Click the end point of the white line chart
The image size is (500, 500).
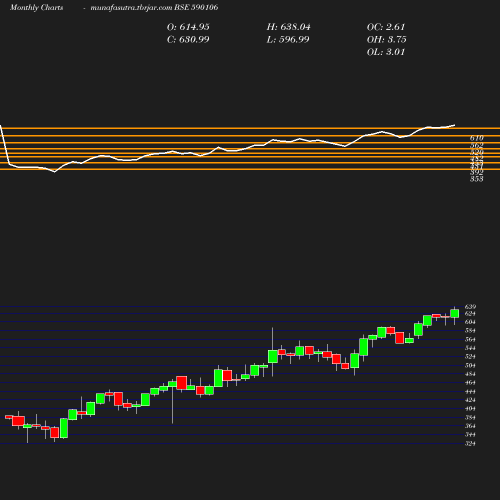[x=454, y=125]
